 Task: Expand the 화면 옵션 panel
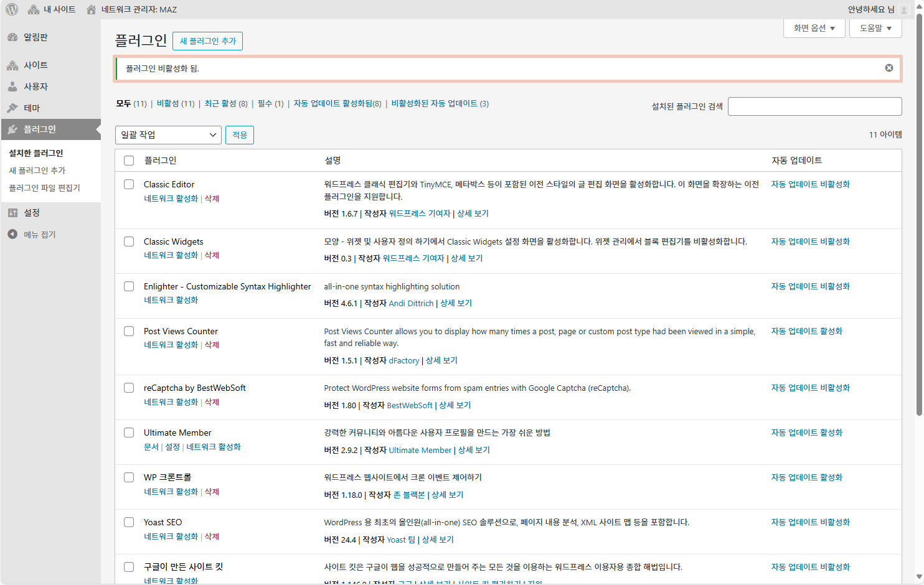(814, 28)
